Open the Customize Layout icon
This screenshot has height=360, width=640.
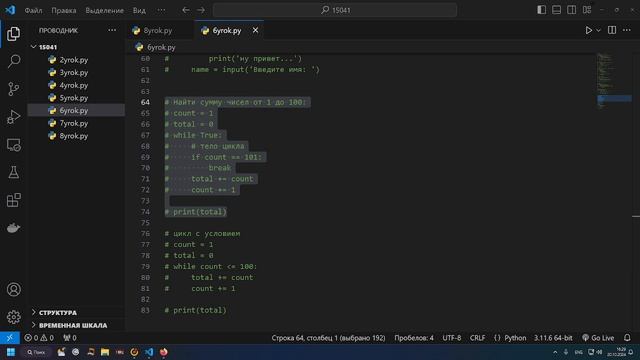(x=587, y=10)
